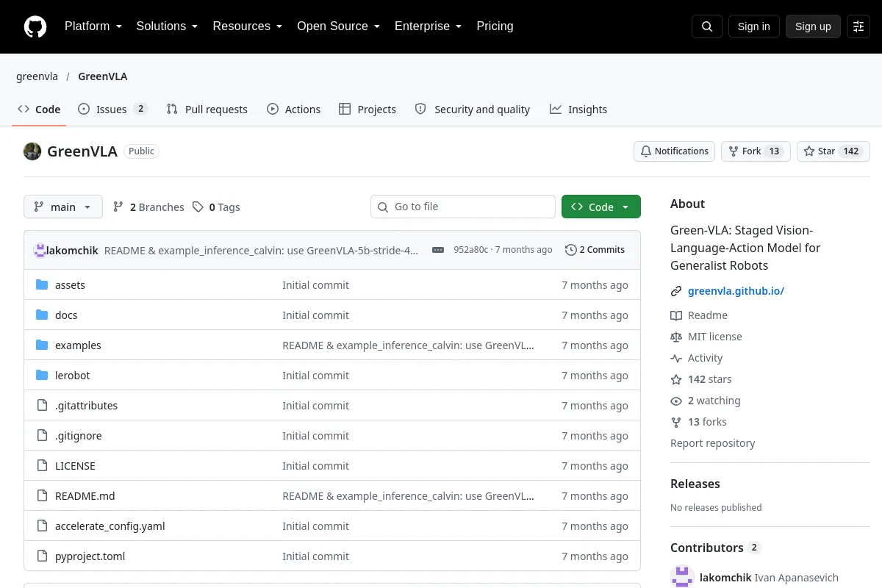Open the greenvla.github.io website link
882x588 pixels.
[x=736, y=291]
